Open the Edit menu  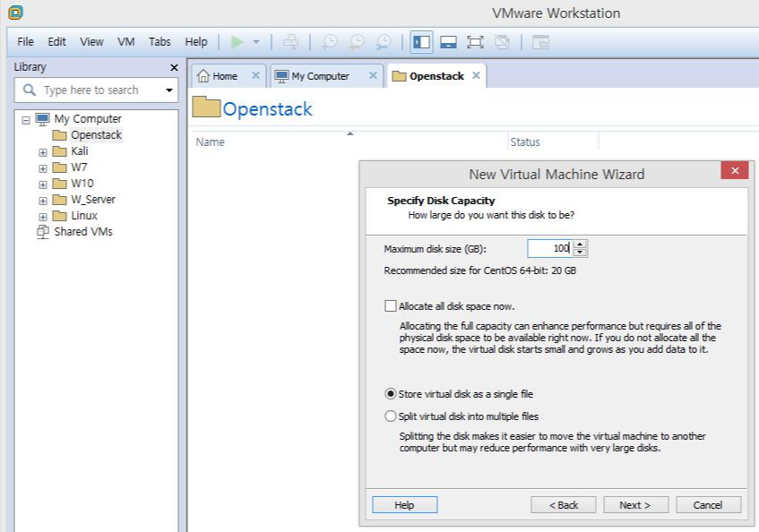(56, 42)
